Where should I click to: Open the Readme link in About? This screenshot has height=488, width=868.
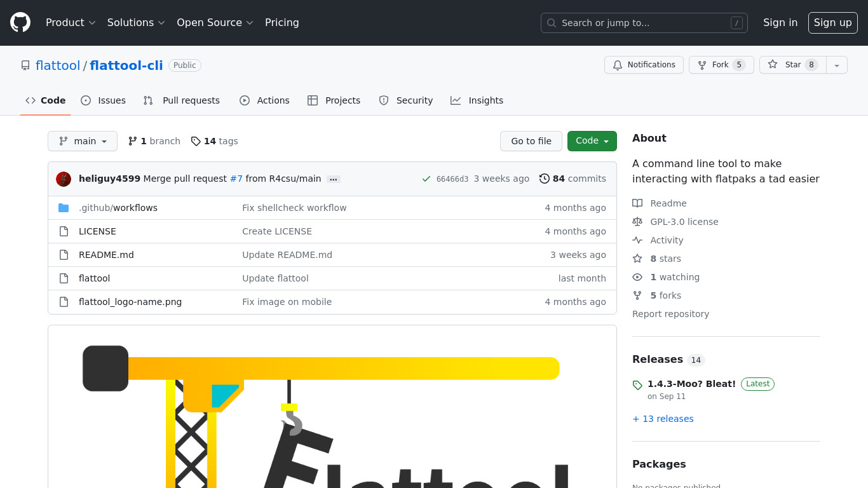[x=660, y=203]
